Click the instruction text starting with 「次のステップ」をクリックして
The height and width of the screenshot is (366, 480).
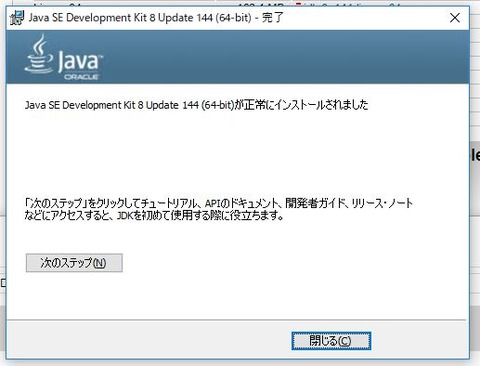click(219, 209)
